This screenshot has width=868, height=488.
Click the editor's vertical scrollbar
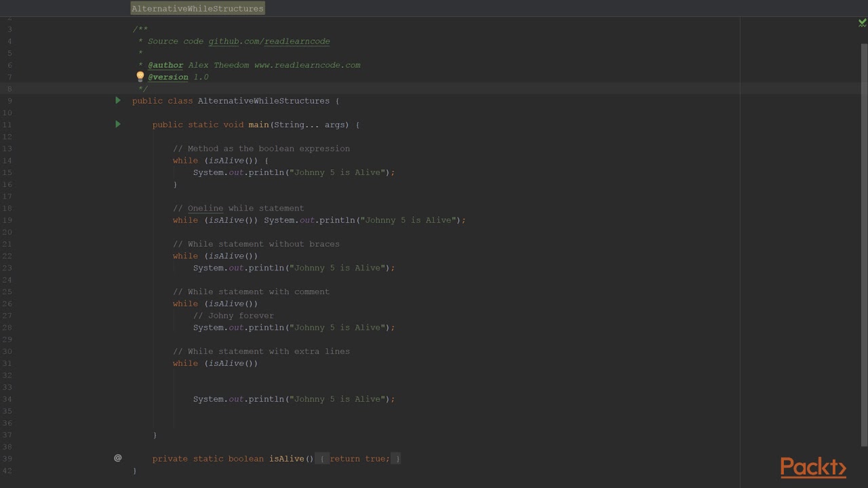coord(864,244)
